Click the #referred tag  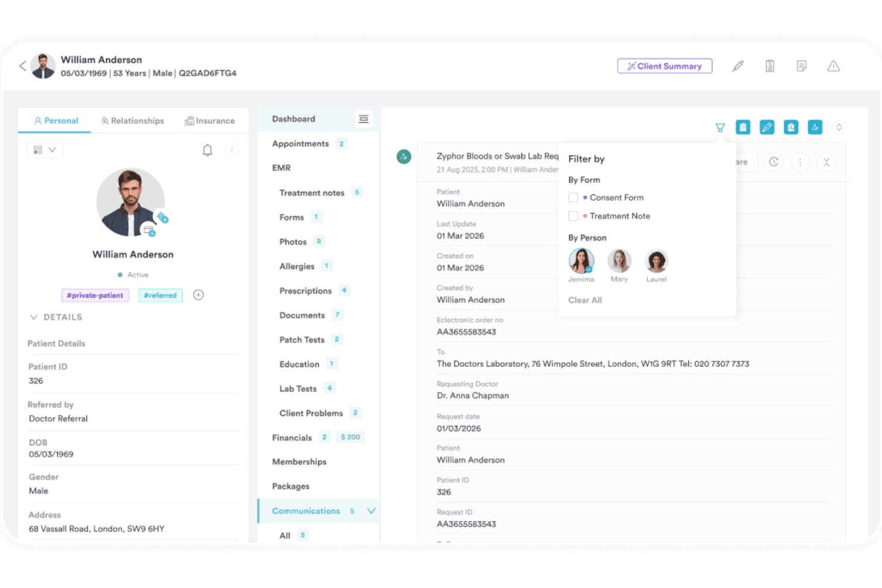[x=160, y=295]
